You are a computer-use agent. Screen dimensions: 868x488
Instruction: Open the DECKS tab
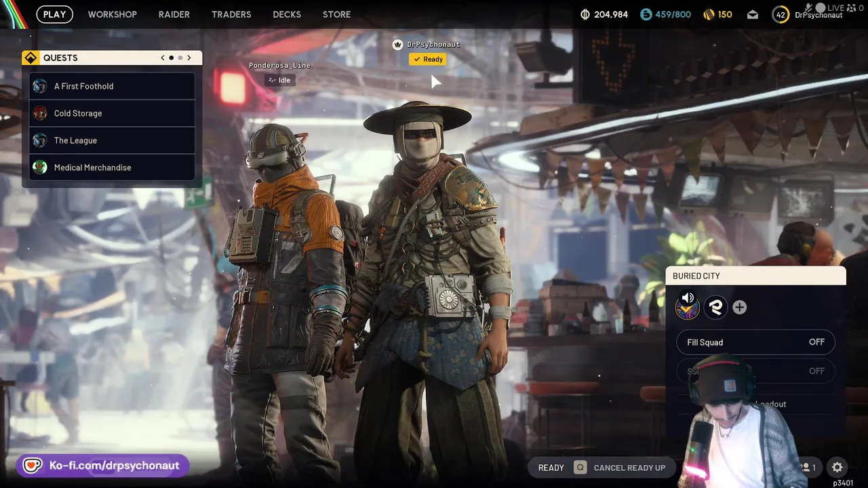tap(287, 14)
